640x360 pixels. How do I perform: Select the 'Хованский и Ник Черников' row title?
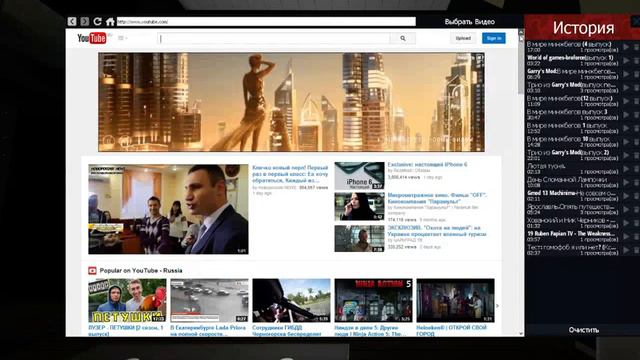tap(571, 220)
